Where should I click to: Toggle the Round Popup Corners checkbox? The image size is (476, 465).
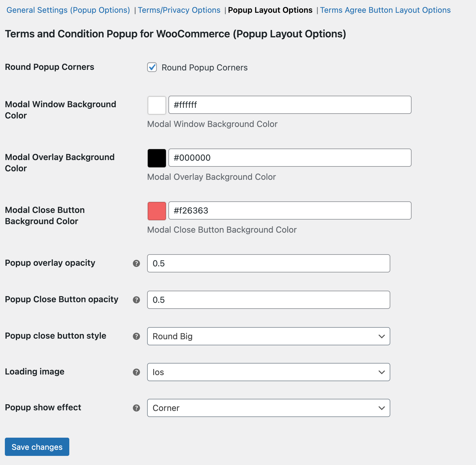click(x=152, y=67)
